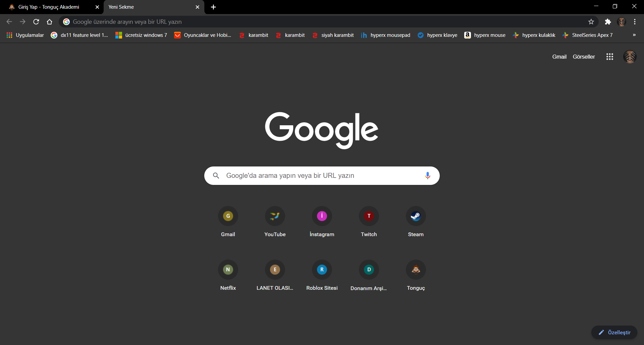644x345 pixels.
Task: Open the SteelSeries Apex 7 bookmark
Action: pos(588,35)
